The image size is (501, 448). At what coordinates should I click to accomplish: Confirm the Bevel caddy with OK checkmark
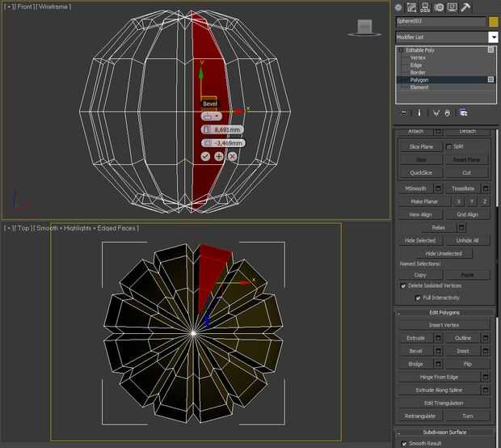[x=205, y=156]
